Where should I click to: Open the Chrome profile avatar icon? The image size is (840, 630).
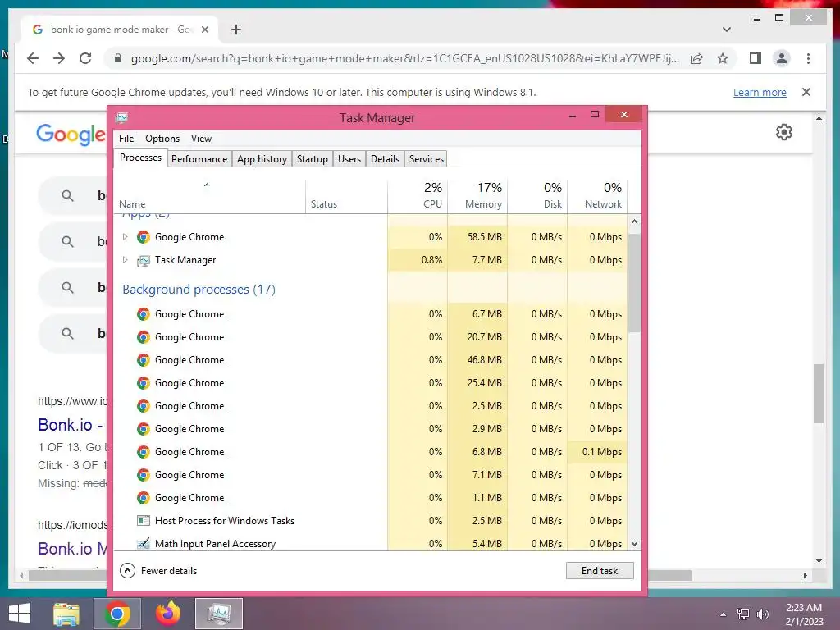(x=782, y=58)
